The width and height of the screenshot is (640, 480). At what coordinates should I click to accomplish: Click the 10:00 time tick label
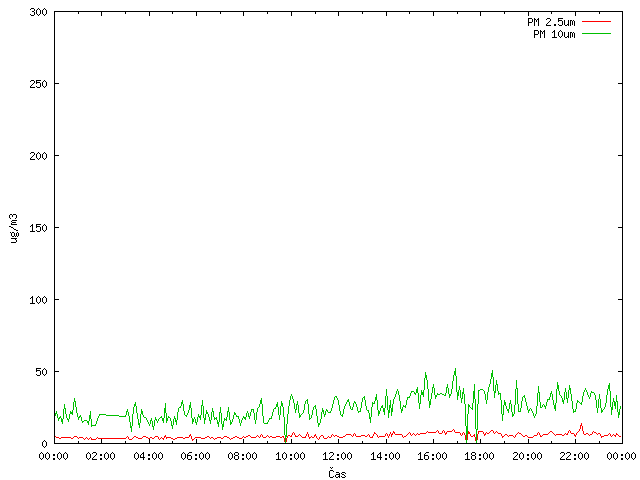click(290, 456)
